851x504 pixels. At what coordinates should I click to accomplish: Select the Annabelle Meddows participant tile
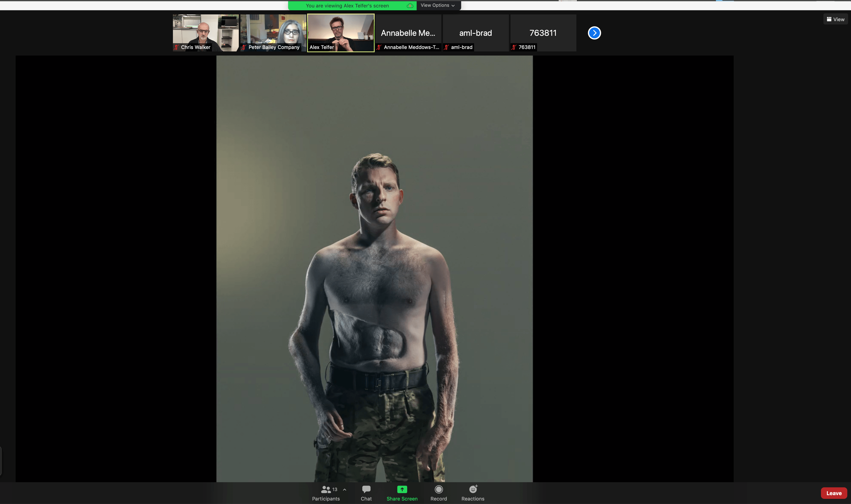tap(408, 33)
